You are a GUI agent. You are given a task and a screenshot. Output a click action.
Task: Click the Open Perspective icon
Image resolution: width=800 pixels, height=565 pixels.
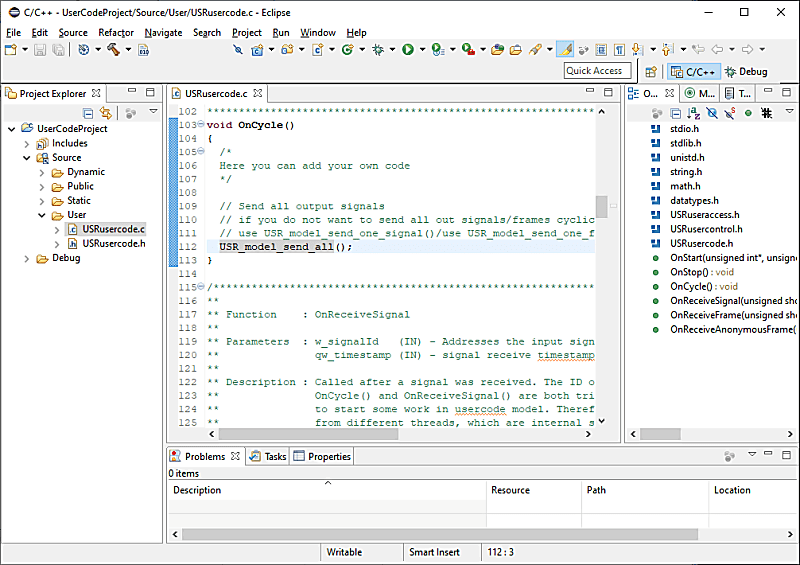click(650, 72)
